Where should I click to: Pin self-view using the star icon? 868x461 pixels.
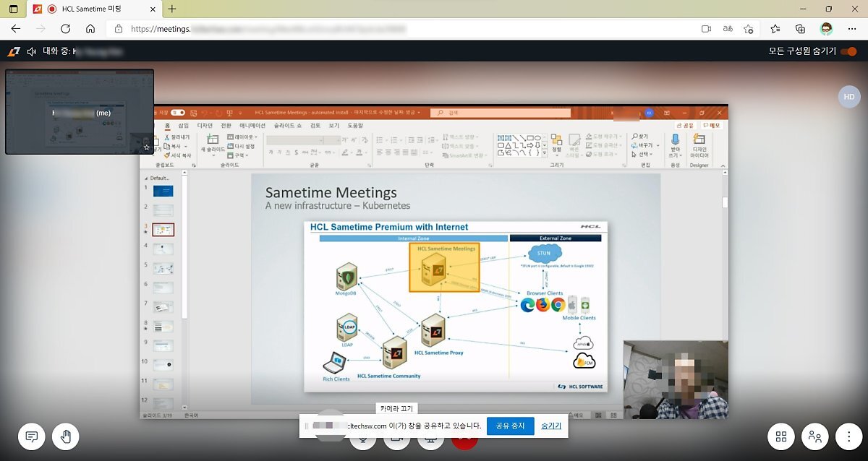pos(147,147)
